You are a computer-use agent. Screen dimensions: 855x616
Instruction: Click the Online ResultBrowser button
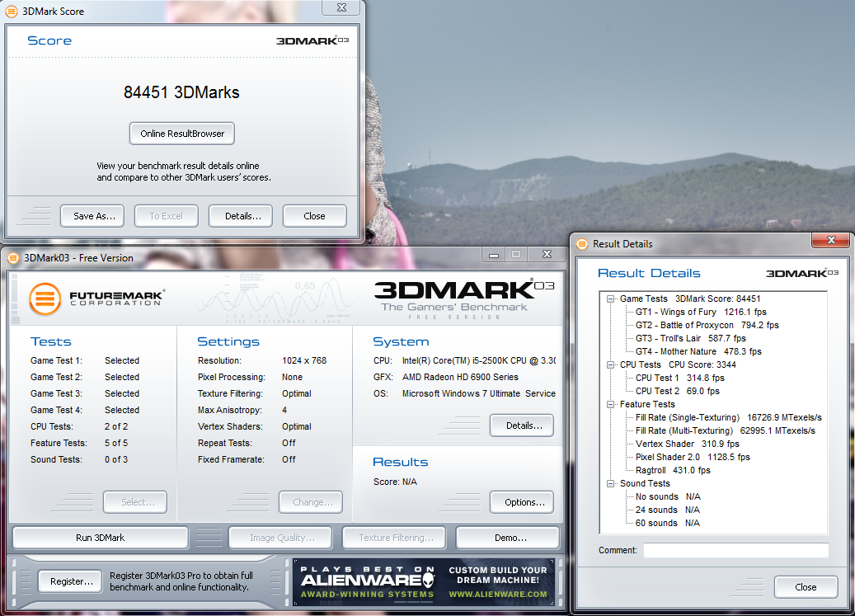click(x=182, y=134)
